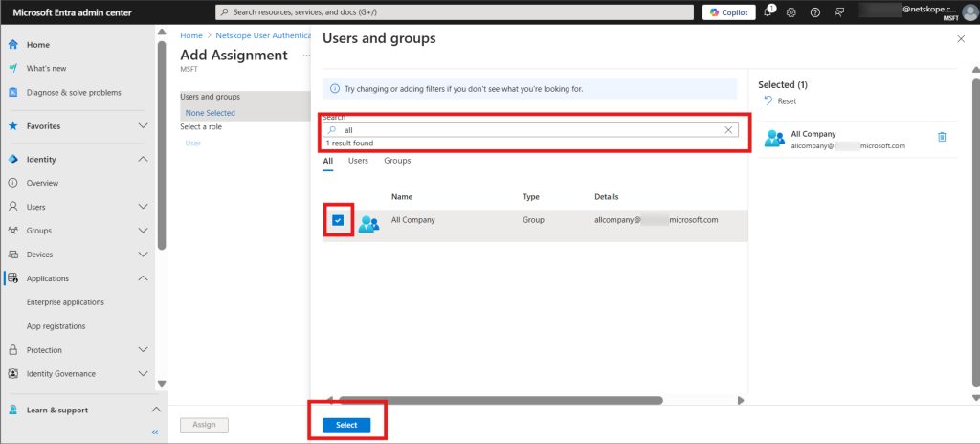Click the sidebar vertical scrollbar
The width and height of the screenshot is (980, 444).
(x=162, y=145)
